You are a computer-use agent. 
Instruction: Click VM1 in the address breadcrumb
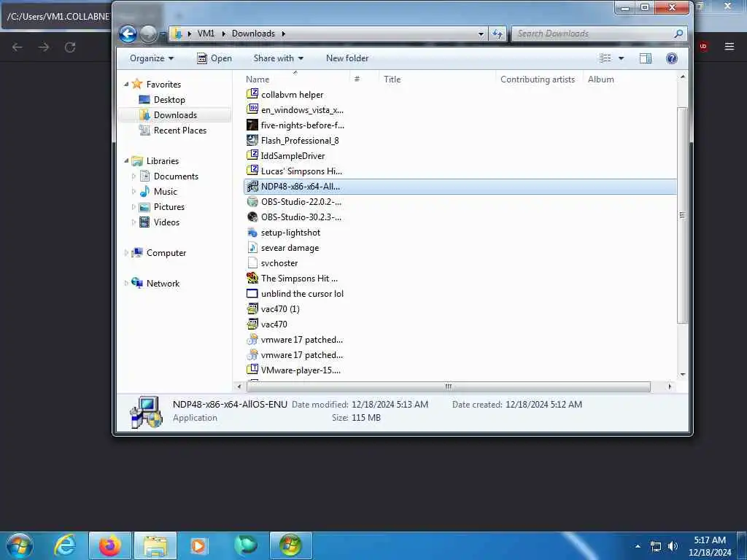pyautogui.click(x=206, y=34)
